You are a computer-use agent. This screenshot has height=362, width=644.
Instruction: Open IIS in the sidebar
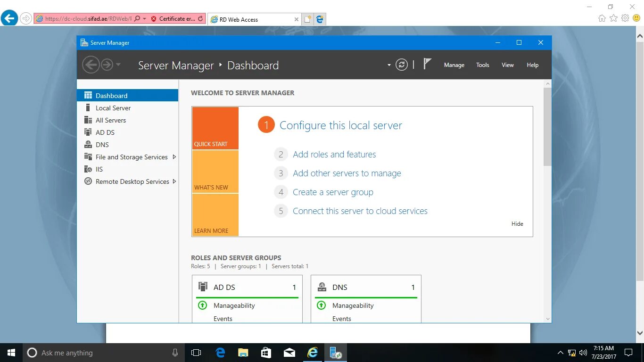click(127, 169)
